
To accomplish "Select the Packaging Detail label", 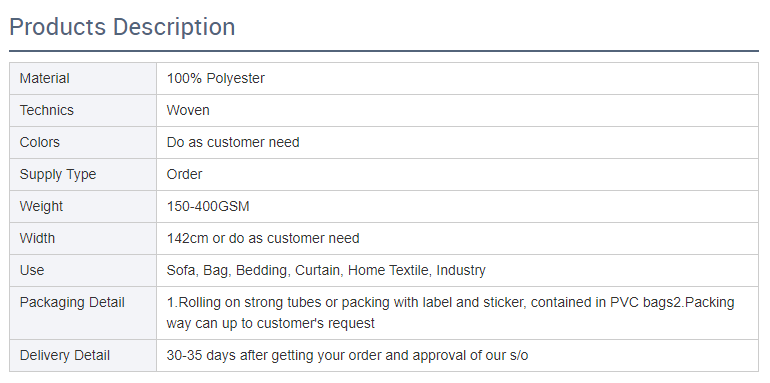I will (x=72, y=302).
